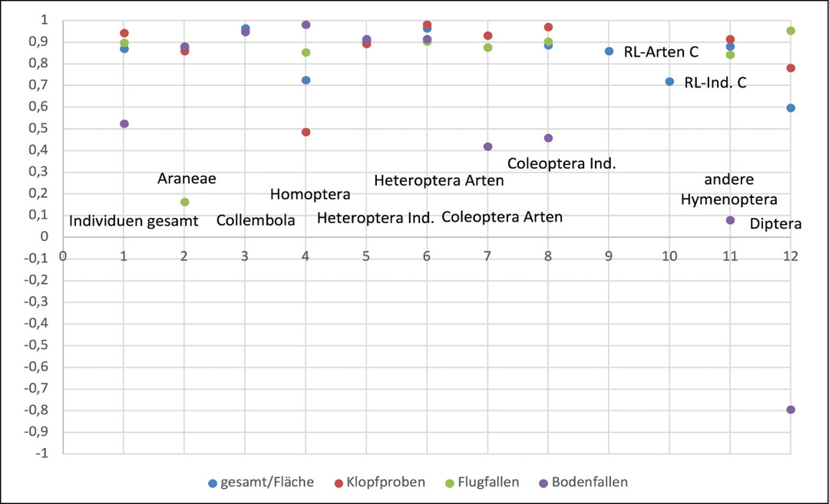Select the 'Araneae' label text
Image resolution: width=829 pixels, height=504 pixels.
tap(187, 179)
